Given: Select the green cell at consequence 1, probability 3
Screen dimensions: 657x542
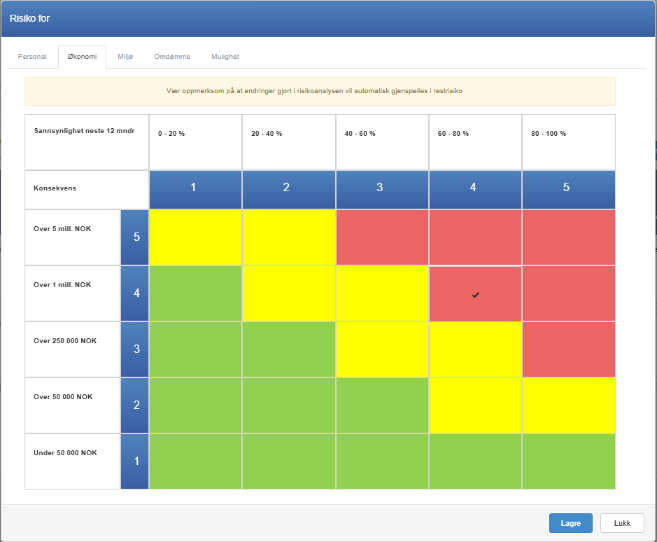Looking at the screenshot, I should [382, 462].
